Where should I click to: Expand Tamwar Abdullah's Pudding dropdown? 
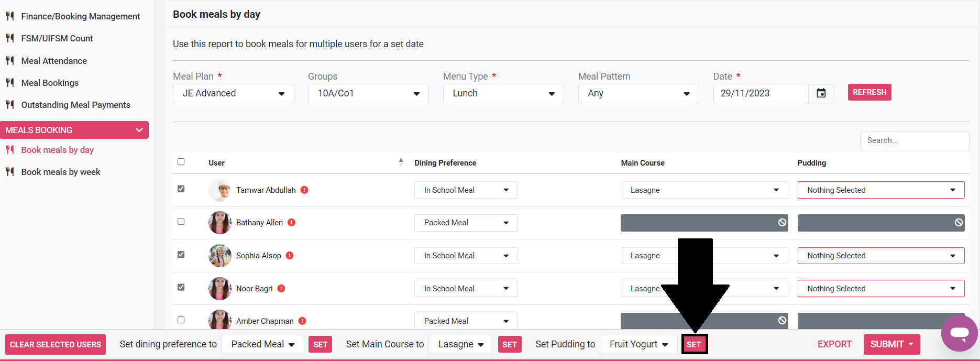click(x=880, y=190)
